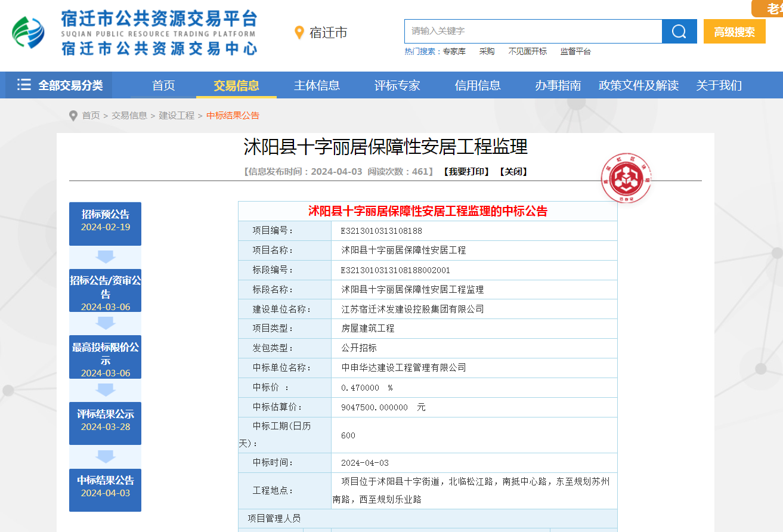
Task: Focus the keyword search input field
Action: tap(533, 32)
